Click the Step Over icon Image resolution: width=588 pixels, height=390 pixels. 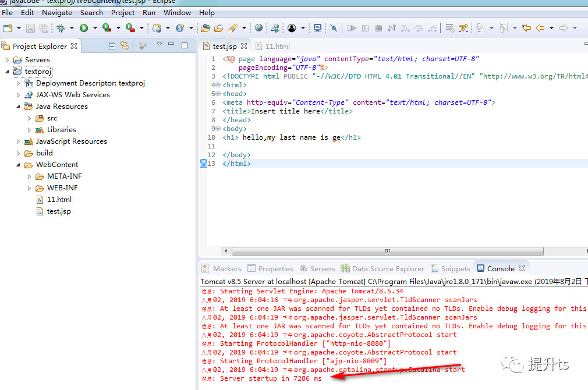[x=419, y=28]
